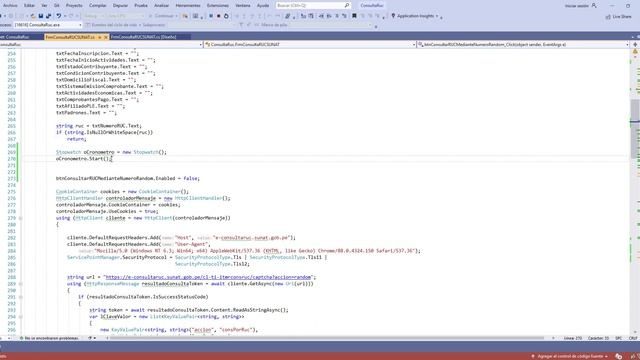Click the Live Share button
Viewport: 640px width, 360px height.
pyautogui.click(x=618, y=16)
